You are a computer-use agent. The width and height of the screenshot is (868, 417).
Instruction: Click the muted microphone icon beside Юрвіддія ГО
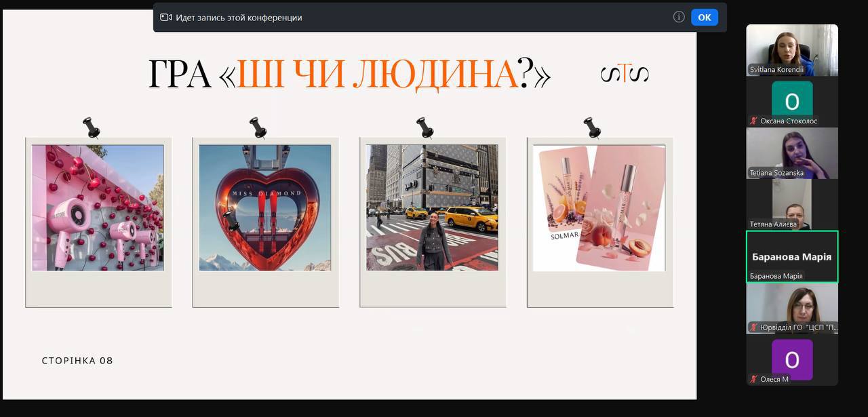(753, 327)
